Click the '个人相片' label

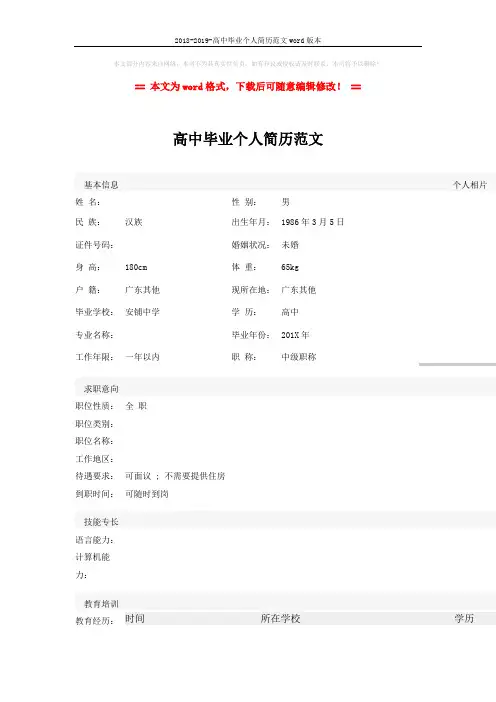tap(470, 185)
